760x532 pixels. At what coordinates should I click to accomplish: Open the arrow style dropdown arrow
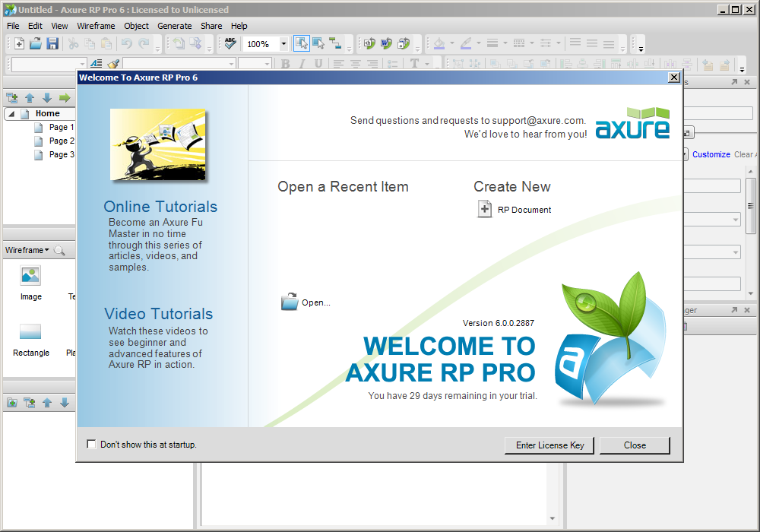(x=559, y=43)
